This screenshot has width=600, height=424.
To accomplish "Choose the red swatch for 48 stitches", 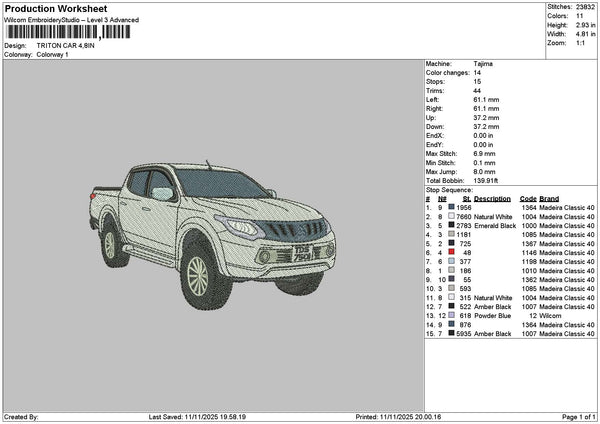I will (452, 253).
